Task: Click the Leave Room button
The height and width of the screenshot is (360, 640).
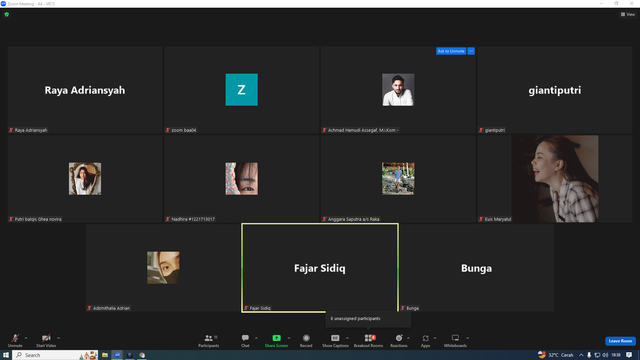Action: pos(620,341)
